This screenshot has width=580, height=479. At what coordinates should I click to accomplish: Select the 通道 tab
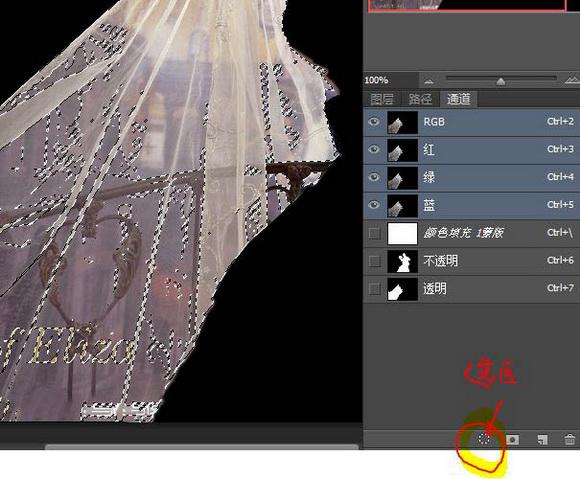(x=459, y=99)
